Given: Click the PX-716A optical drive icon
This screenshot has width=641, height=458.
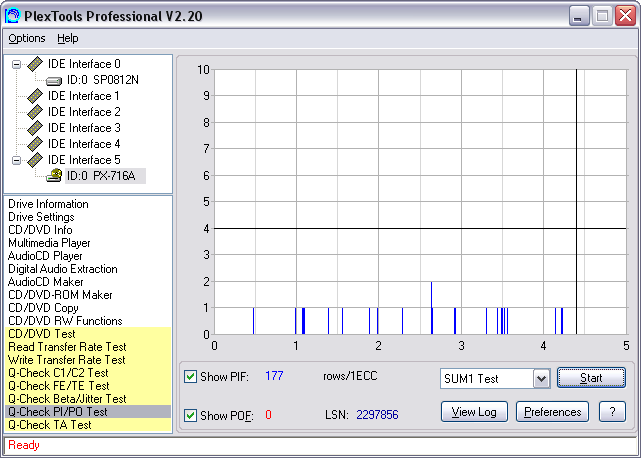Looking at the screenshot, I should click(x=54, y=175).
